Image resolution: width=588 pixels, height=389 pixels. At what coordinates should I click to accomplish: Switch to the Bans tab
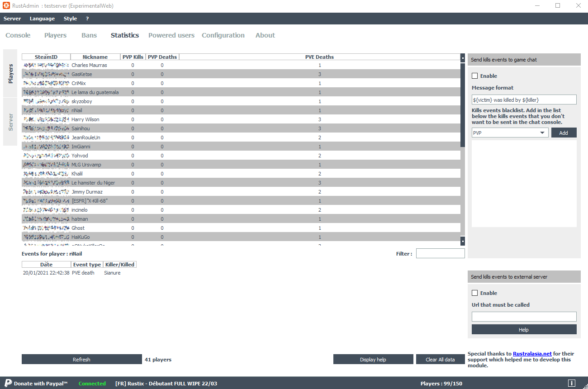89,35
